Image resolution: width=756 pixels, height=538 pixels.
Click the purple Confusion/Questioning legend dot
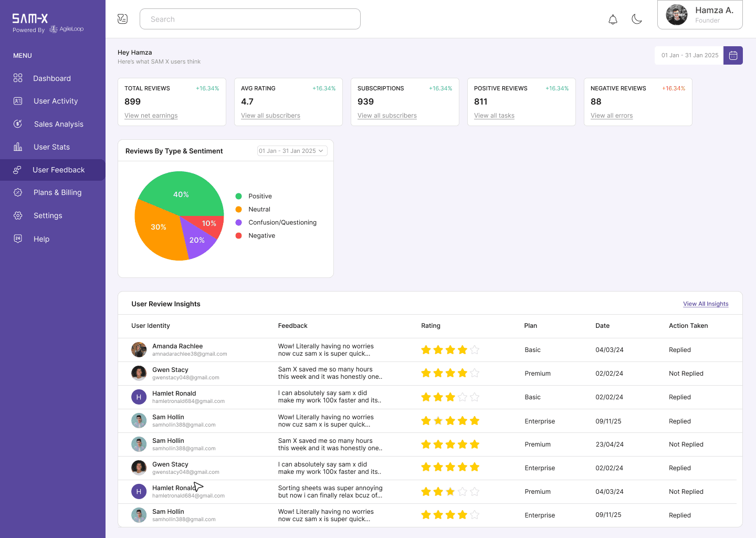tap(239, 222)
